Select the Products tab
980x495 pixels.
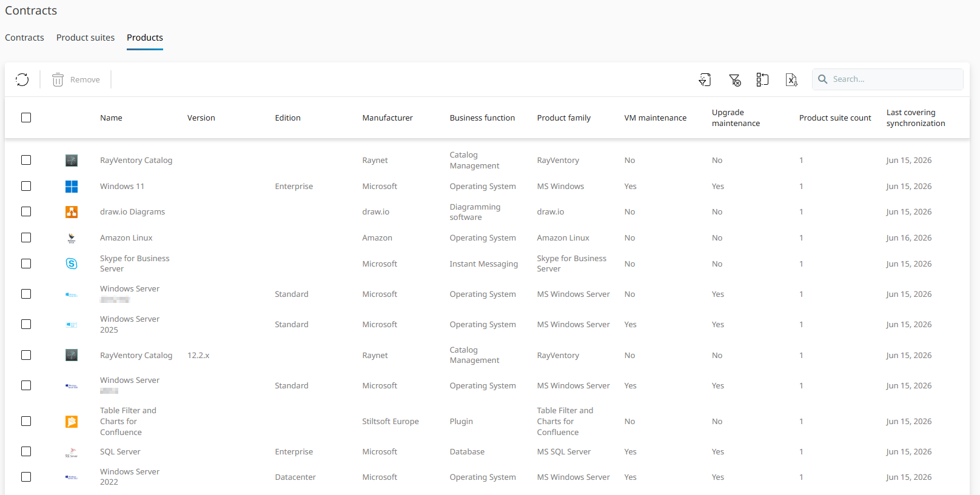tap(145, 38)
